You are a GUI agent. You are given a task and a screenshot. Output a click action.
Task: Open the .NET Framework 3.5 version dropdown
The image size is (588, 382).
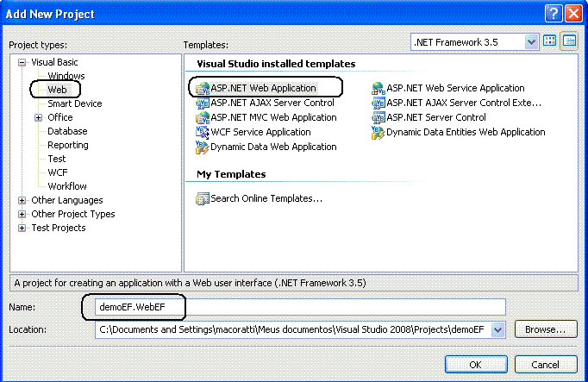tap(531, 42)
